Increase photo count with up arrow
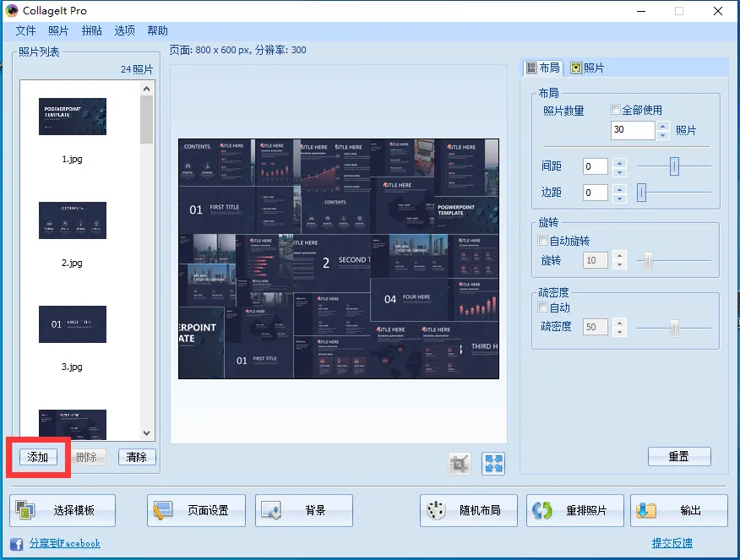This screenshot has width=740, height=560. point(662,126)
